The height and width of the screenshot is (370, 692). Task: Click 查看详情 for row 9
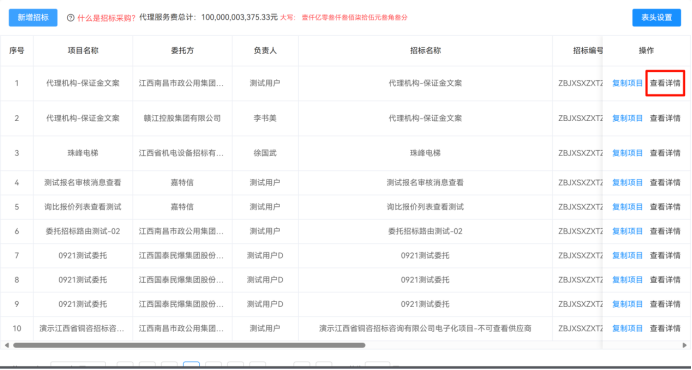(x=665, y=304)
